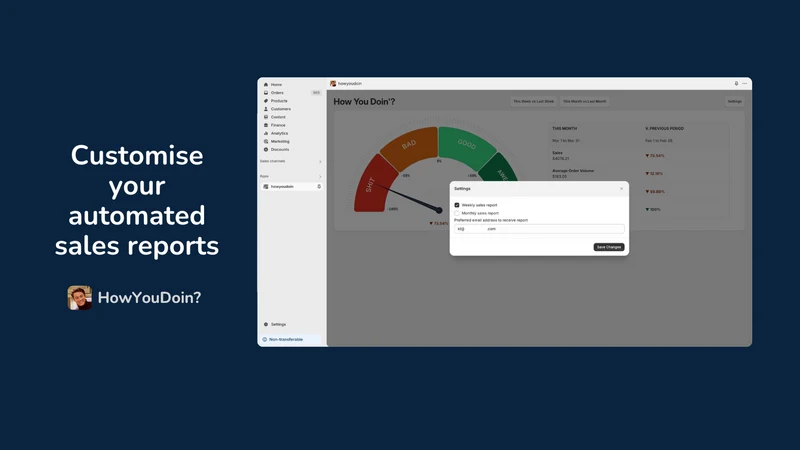This screenshot has height=450, width=800.
Task: Click the orders count badge
Action: point(316,93)
